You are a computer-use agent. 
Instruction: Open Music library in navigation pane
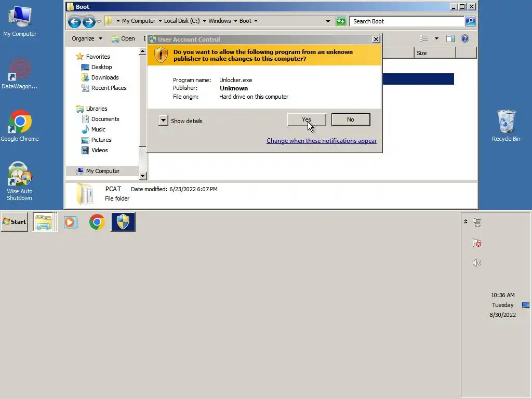tap(94, 129)
